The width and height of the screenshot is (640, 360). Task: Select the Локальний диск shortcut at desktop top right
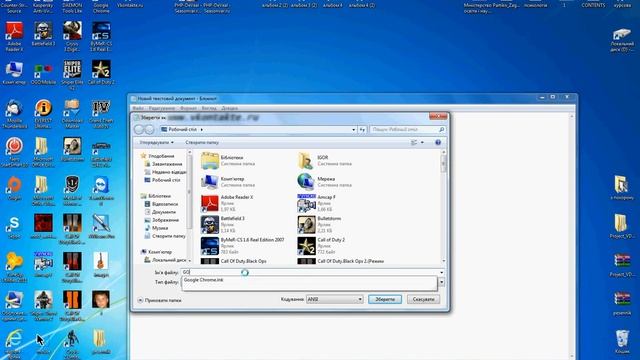coord(622,40)
